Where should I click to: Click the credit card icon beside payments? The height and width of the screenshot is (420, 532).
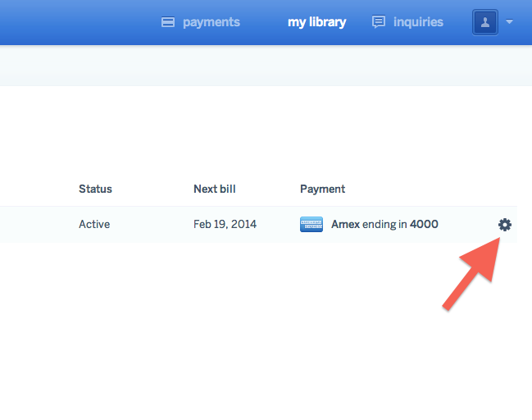[x=168, y=22]
